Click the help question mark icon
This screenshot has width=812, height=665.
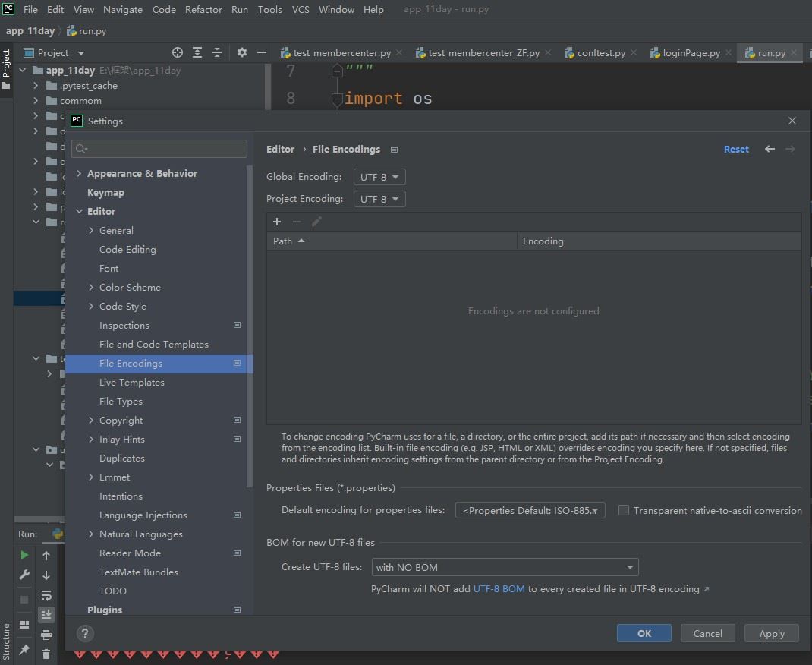(85, 633)
